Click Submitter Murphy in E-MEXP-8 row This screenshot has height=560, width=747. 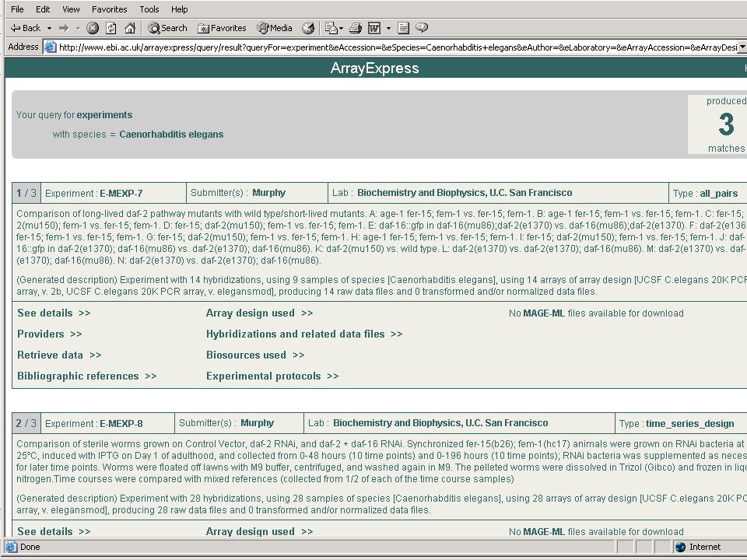(x=258, y=423)
